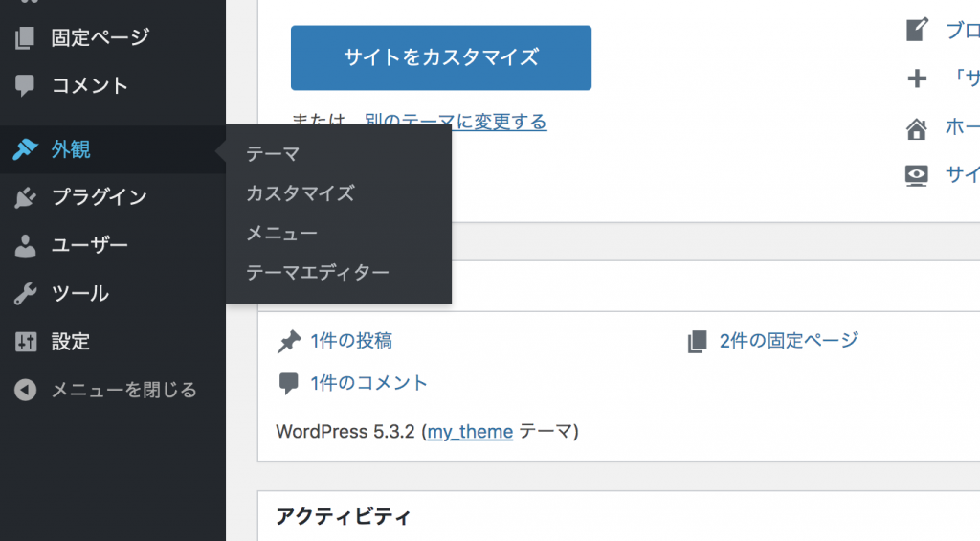Viewport: 980px width, 541px height.
Task: Click the edit pencil icon at top right
Action: 917,30
